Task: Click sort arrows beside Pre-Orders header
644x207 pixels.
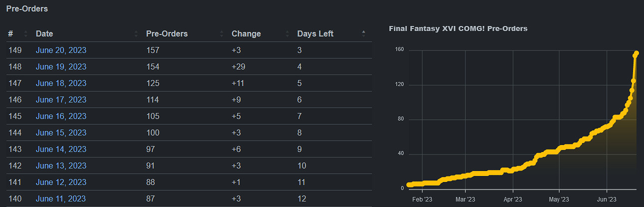Action: [x=222, y=34]
